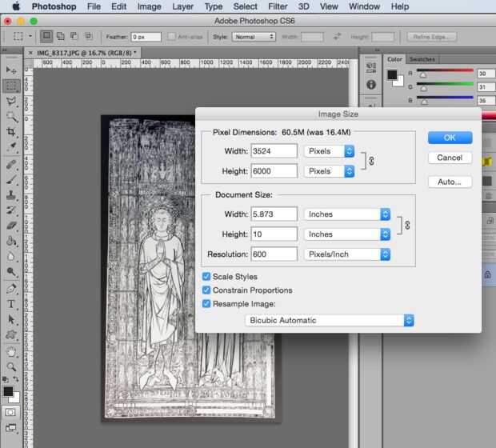Uncheck the Scale Styles checkbox

pos(206,277)
